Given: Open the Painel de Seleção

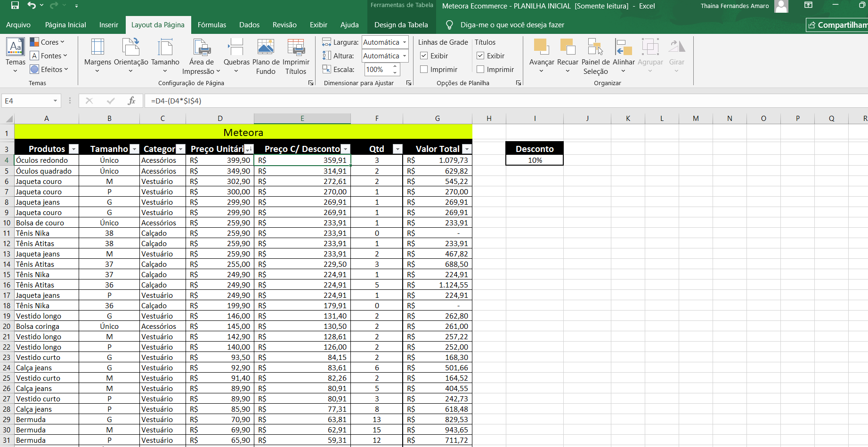Looking at the screenshot, I should [x=596, y=56].
